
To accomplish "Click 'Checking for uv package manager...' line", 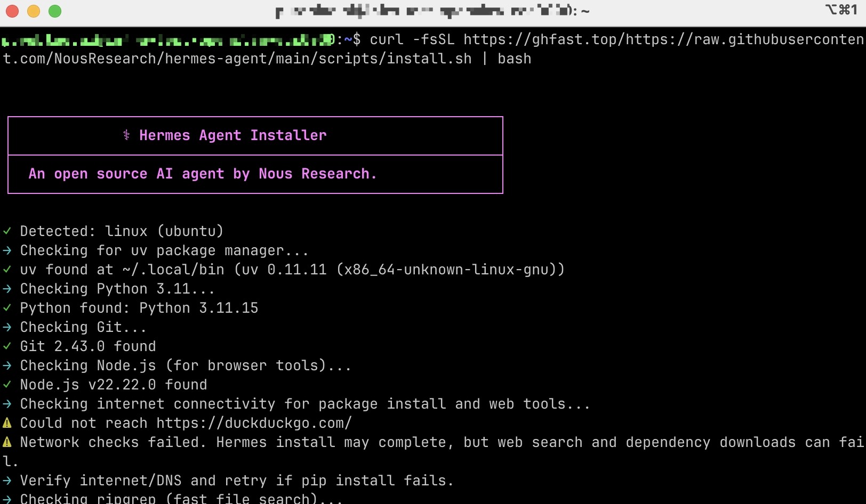I will [164, 250].
